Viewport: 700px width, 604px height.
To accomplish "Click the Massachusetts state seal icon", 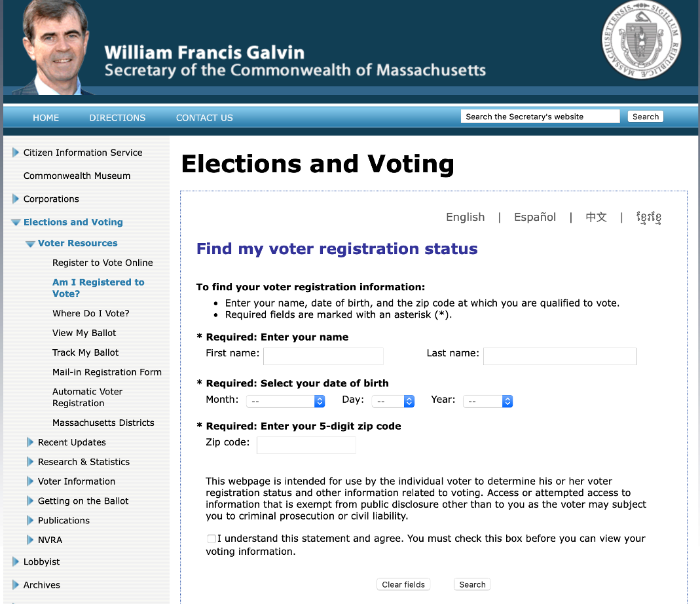I will 641,41.
